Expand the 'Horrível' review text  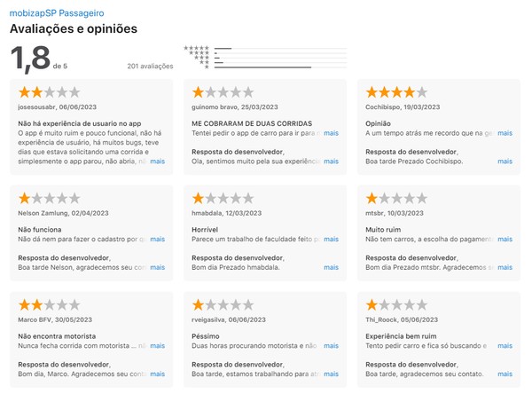pos(331,239)
